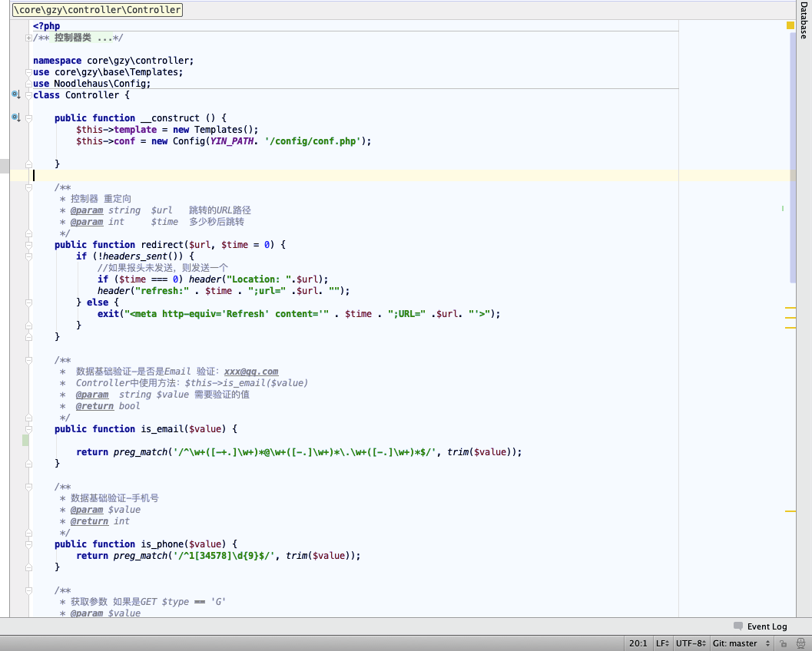Click the xxx@qq.com link in the comment

click(251, 371)
